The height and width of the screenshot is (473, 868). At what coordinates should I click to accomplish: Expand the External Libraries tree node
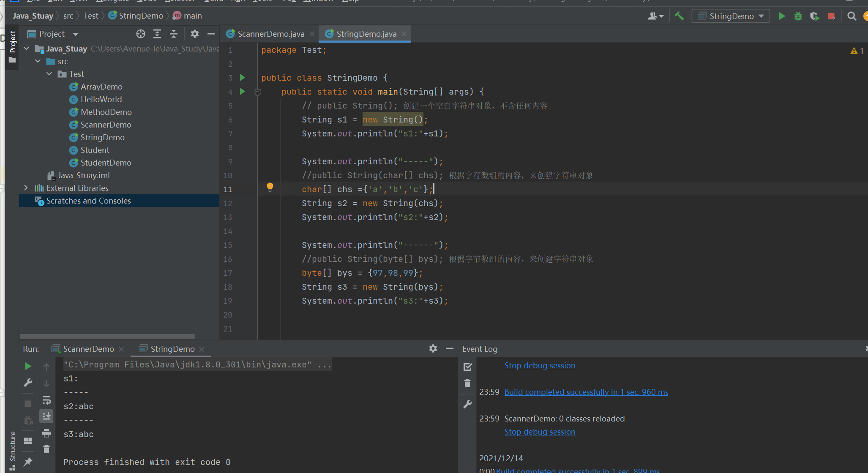coord(26,188)
